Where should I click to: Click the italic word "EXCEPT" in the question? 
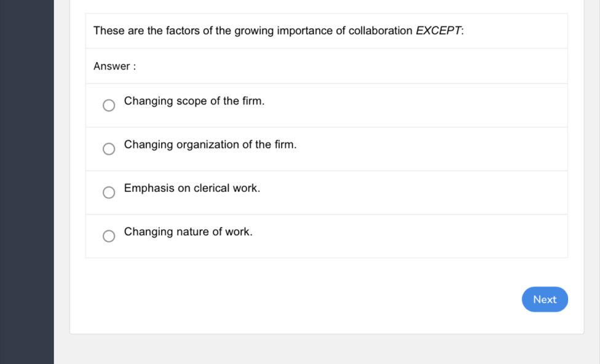pos(438,31)
